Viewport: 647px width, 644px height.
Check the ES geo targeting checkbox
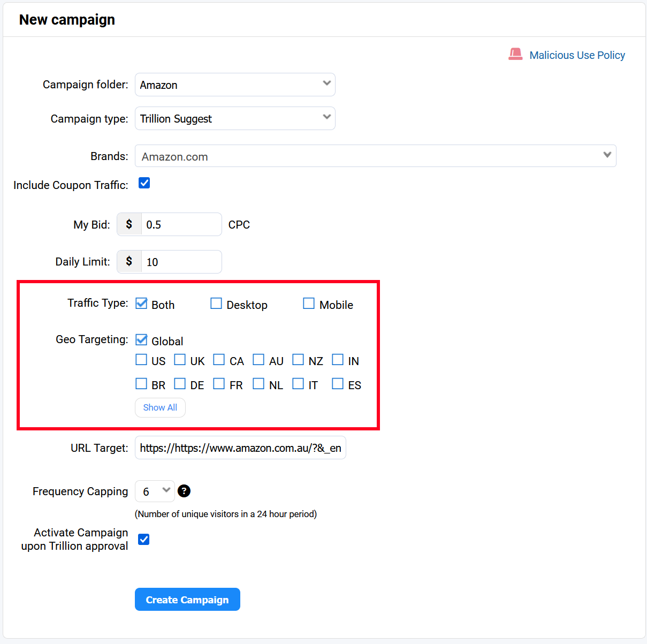[338, 384]
